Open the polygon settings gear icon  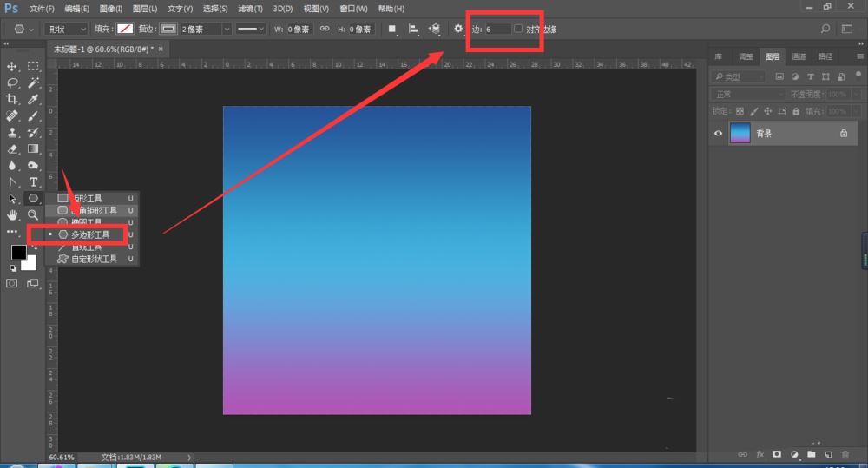click(457, 29)
